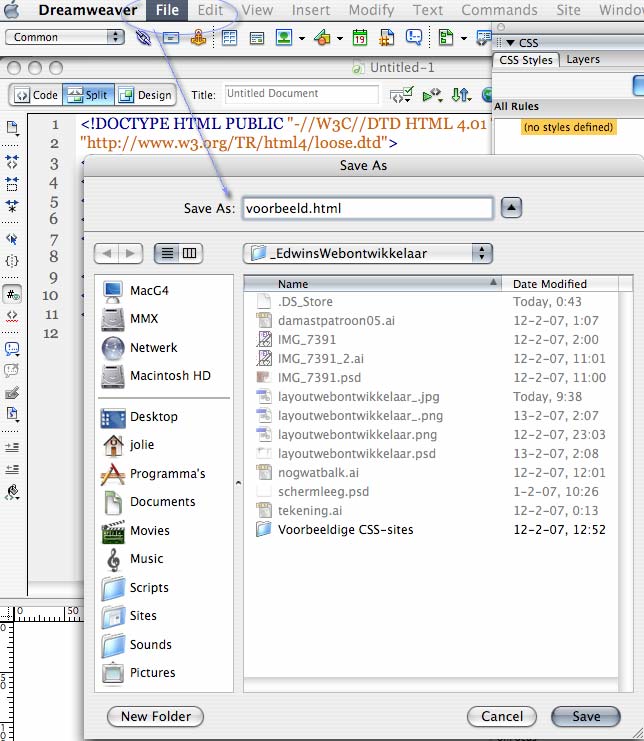The width and height of the screenshot is (644, 741).
Task: Click the Outdent Code icon
Action: click(12, 469)
